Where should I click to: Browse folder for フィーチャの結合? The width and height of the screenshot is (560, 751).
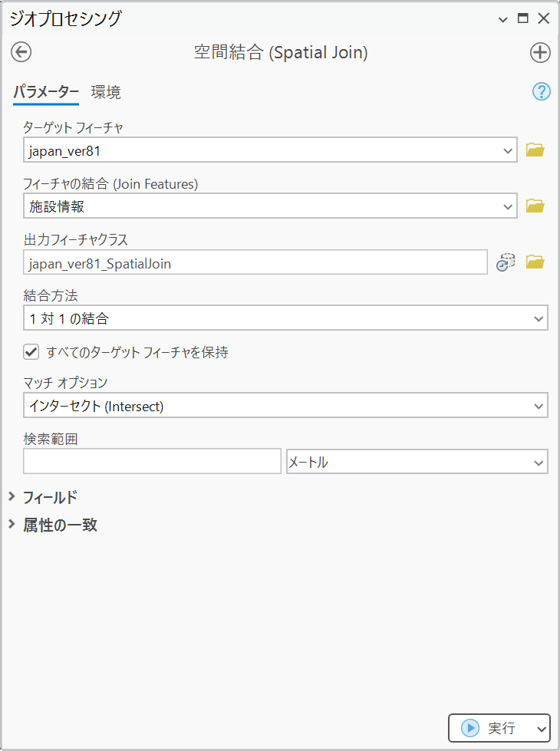pos(535,206)
